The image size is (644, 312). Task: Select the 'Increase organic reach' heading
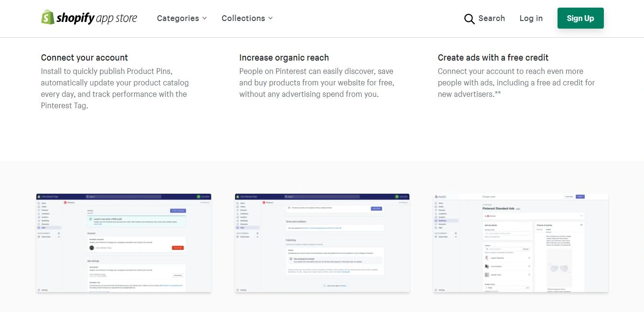284,58
